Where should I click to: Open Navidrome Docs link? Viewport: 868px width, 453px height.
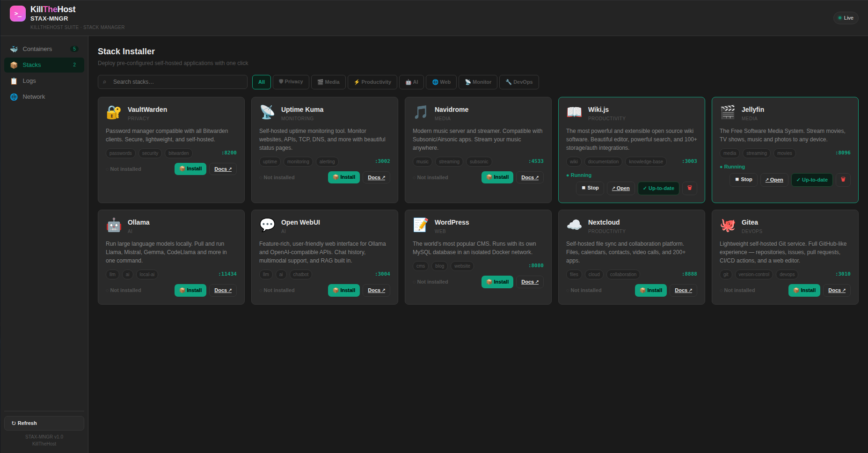(x=530, y=177)
